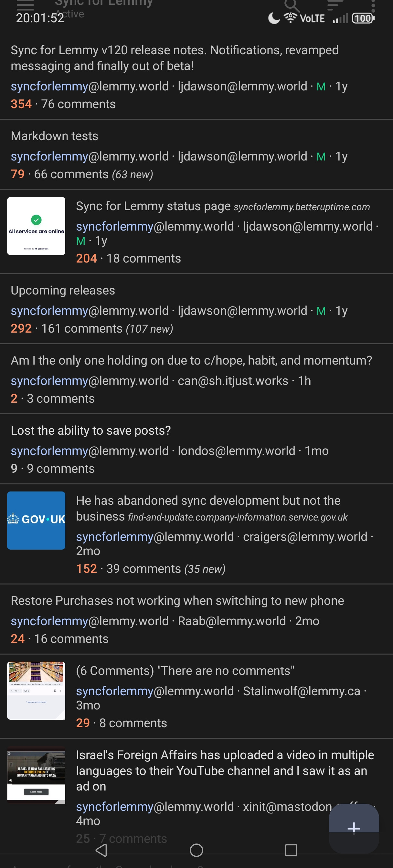Open the GOV.UK link thumbnail
The width and height of the screenshot is (393, 868).
(x=36, y=520)
